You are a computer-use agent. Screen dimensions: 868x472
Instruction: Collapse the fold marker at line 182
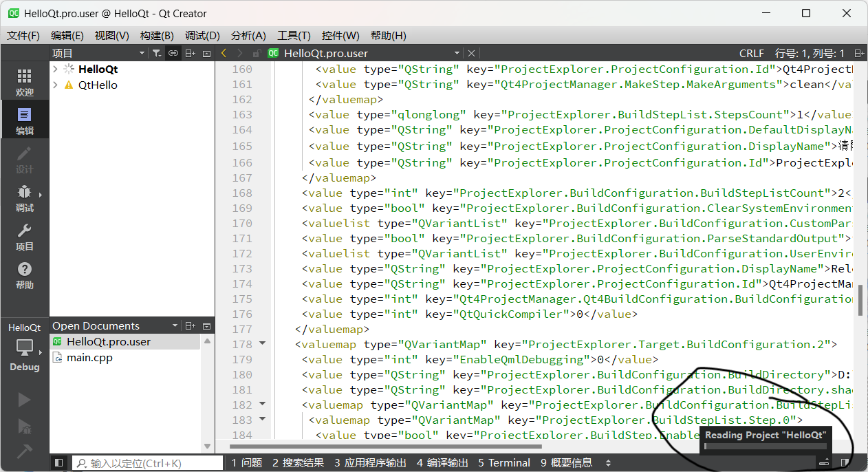[x=262, y=405]
